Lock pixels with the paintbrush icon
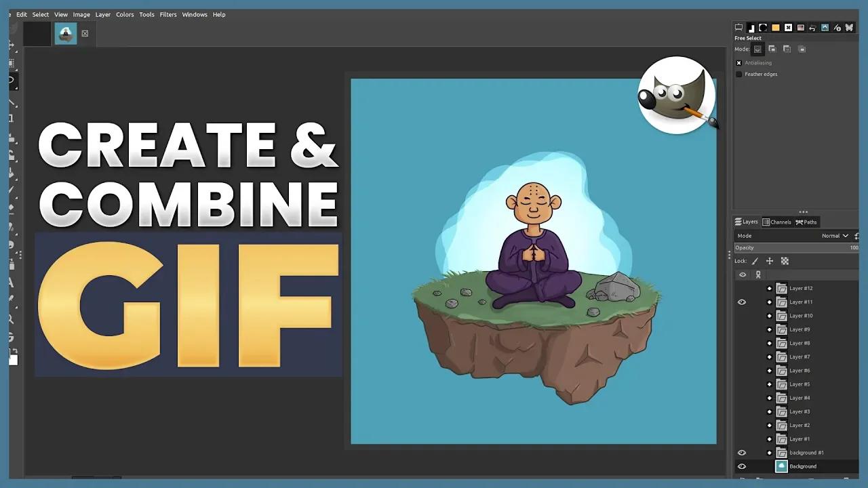Screen dimensions: 868x488 pos(755,261)
